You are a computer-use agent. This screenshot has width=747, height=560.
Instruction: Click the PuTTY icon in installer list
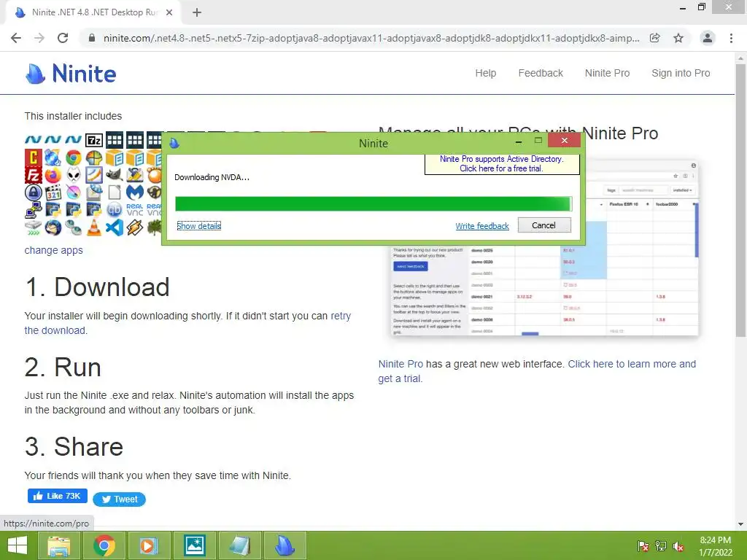33,209
